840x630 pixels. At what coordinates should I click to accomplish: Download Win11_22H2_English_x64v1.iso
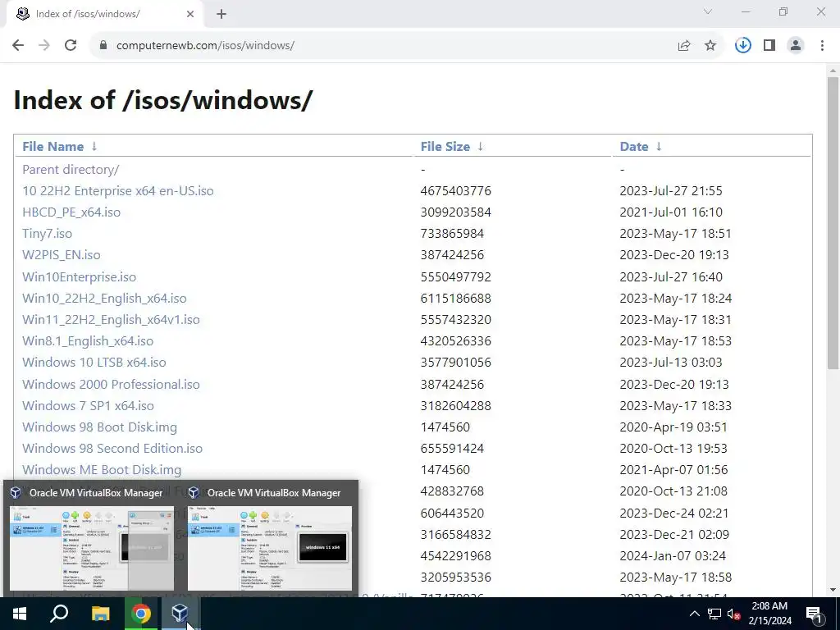111,320
